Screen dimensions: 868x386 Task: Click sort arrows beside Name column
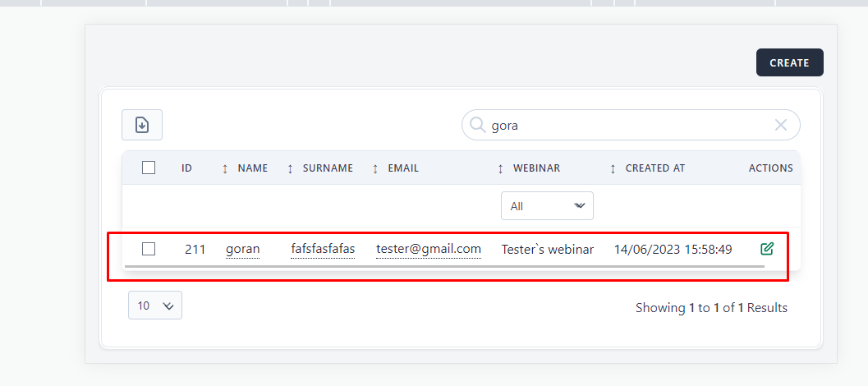225,168
